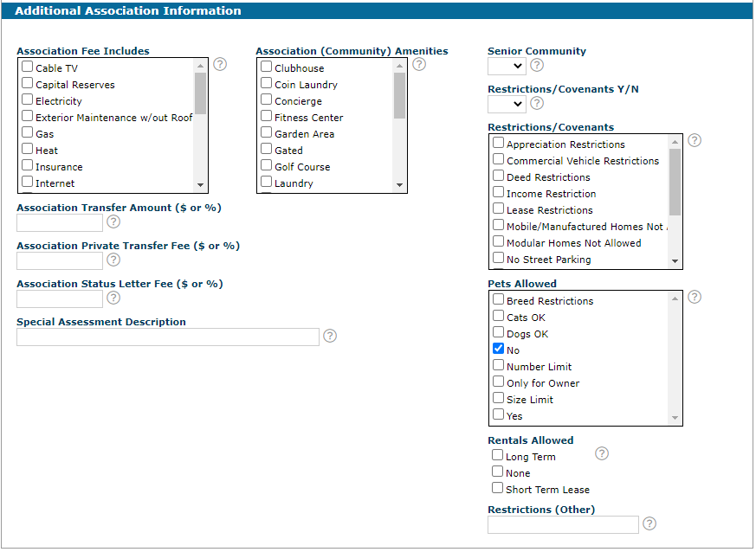The width and height of the screenshot is (756, 552).
Task: Check Yes in Pets Allowed
Action: (x=498, y=414)
